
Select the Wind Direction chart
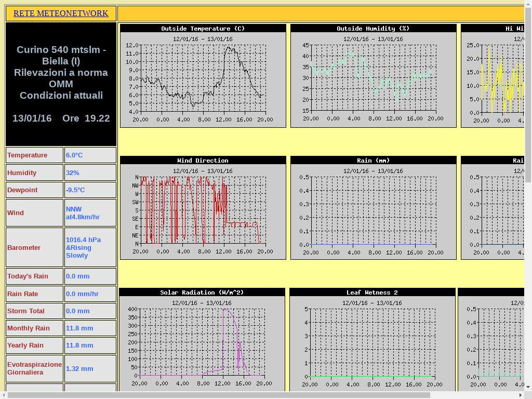tap(203, 208)
